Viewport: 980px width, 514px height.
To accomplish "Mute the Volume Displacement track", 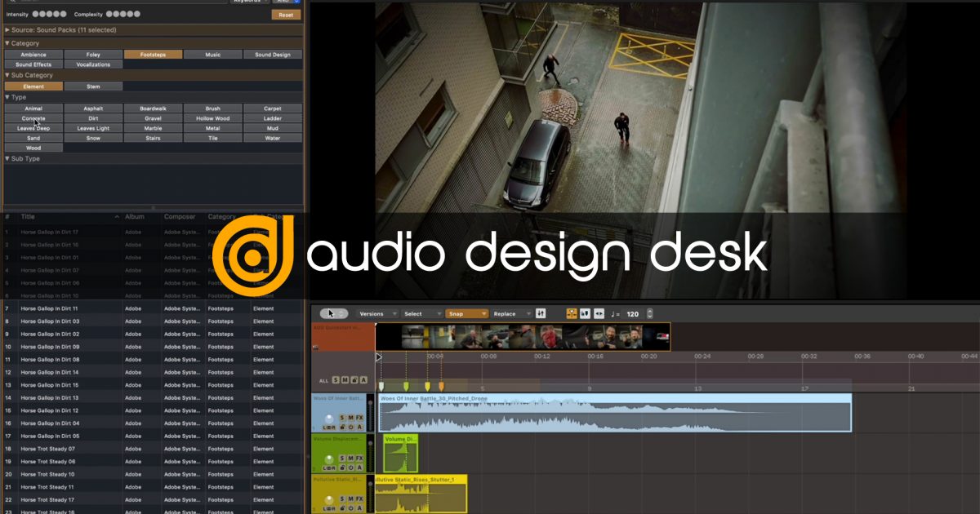I will pyautogui.click(x=350, y=458).
